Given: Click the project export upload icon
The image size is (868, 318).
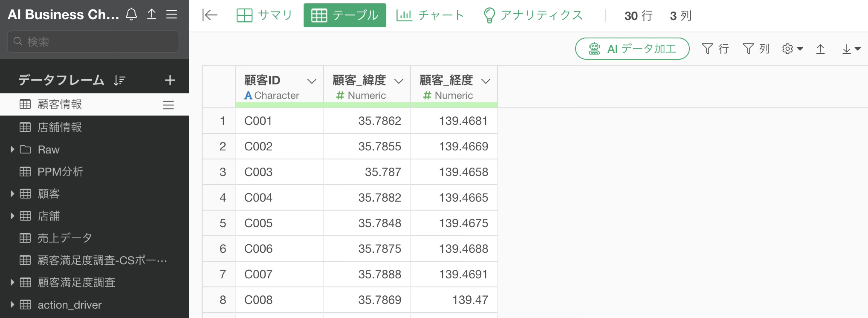Looking at the screenshot, I should click(152, 14).
